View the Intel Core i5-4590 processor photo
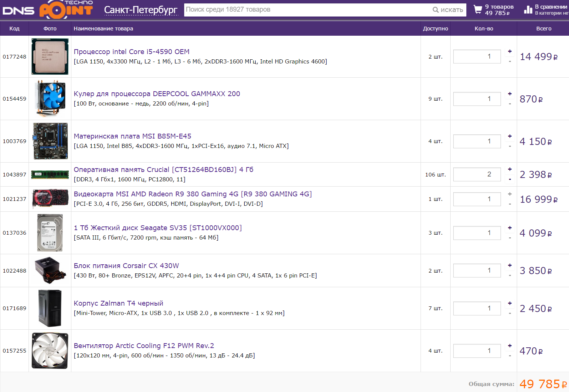Viewport: 569px width, 392px height. click(x=50, y=57)
